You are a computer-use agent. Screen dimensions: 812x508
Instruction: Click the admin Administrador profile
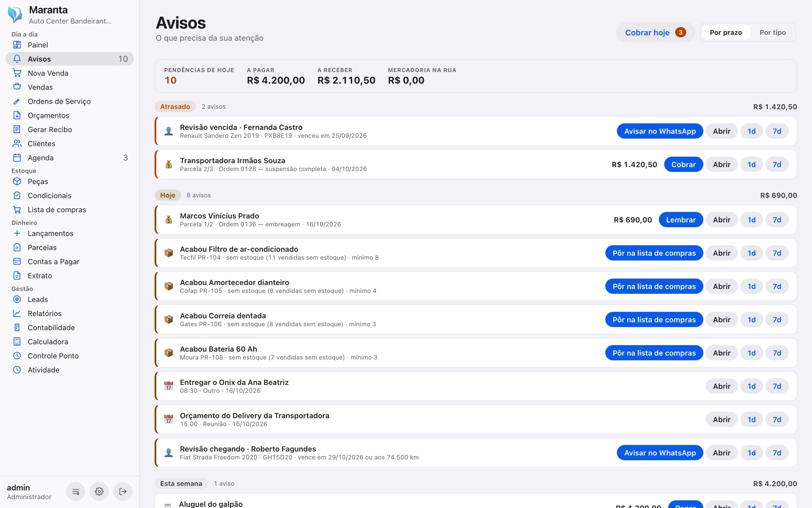pos(29,492)
